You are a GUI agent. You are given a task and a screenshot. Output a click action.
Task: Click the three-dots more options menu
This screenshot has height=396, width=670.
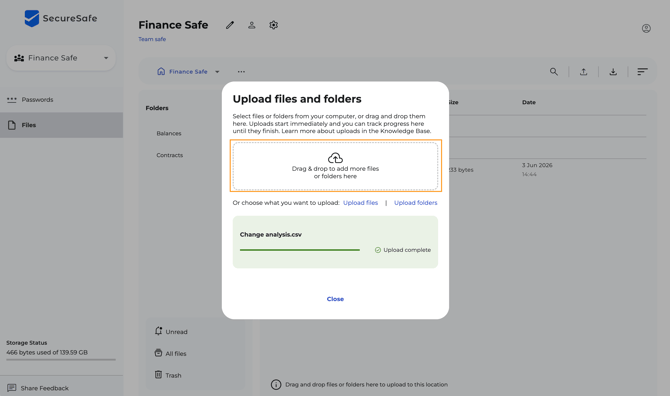(x=241, y=72)
